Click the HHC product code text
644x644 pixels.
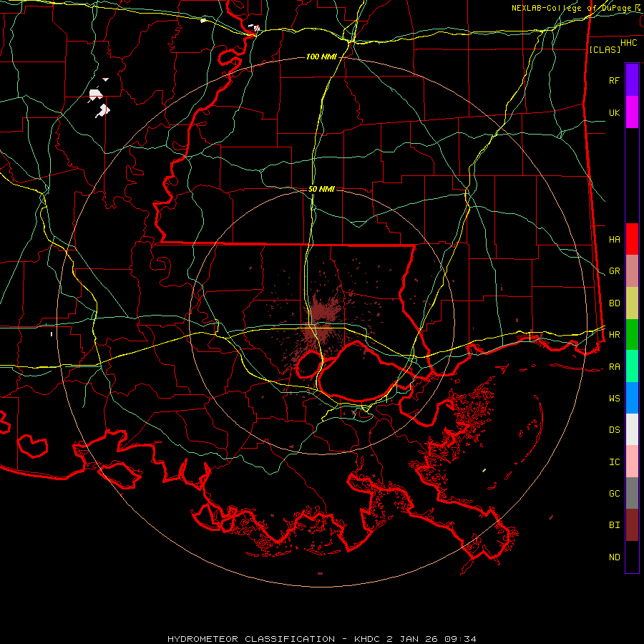tap(629, 43)
